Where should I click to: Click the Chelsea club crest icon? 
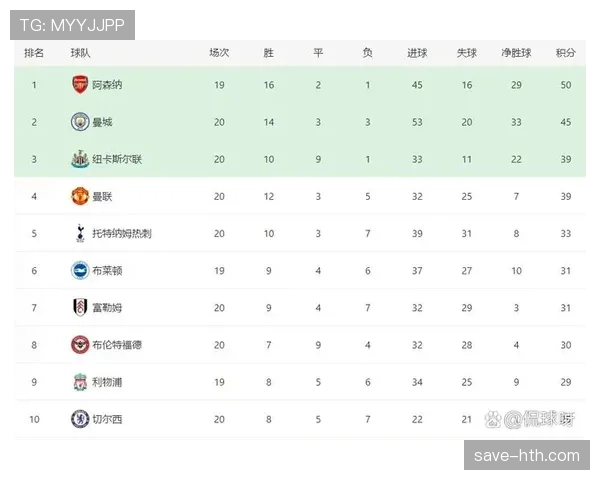coord(80,418)
